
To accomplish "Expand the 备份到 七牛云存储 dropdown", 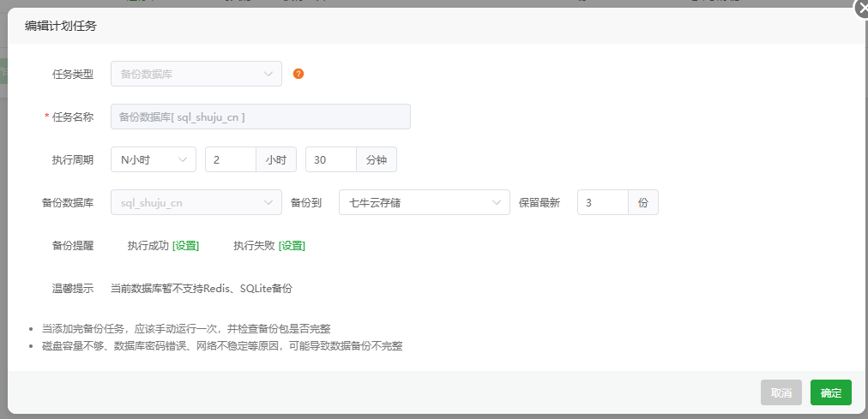I will [424, 203].
